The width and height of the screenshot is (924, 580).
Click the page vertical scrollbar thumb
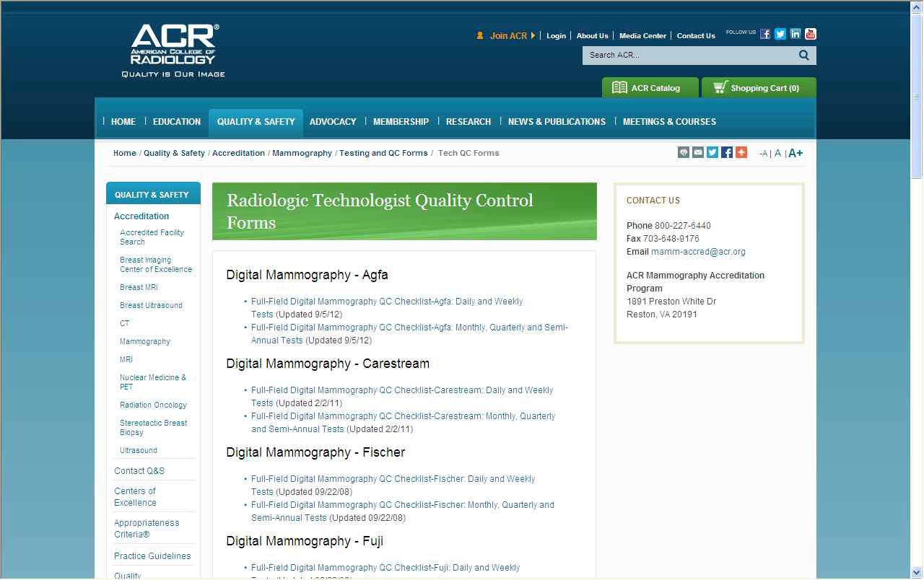point(917,97)
